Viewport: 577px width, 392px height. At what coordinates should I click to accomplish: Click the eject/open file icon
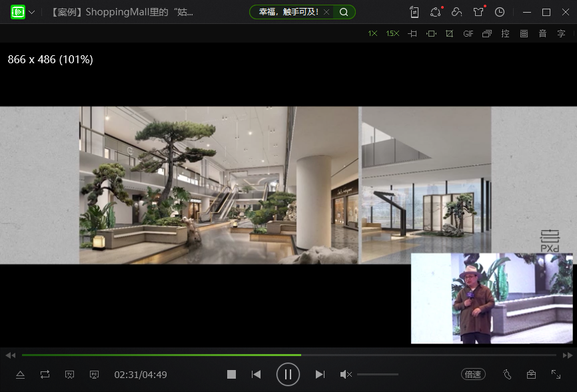point(20,375)
